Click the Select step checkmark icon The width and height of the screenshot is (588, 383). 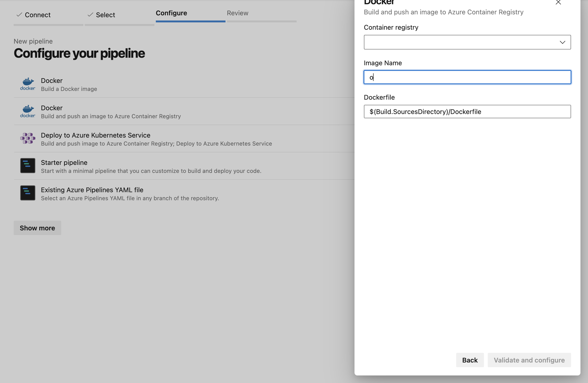coord(90,15)
